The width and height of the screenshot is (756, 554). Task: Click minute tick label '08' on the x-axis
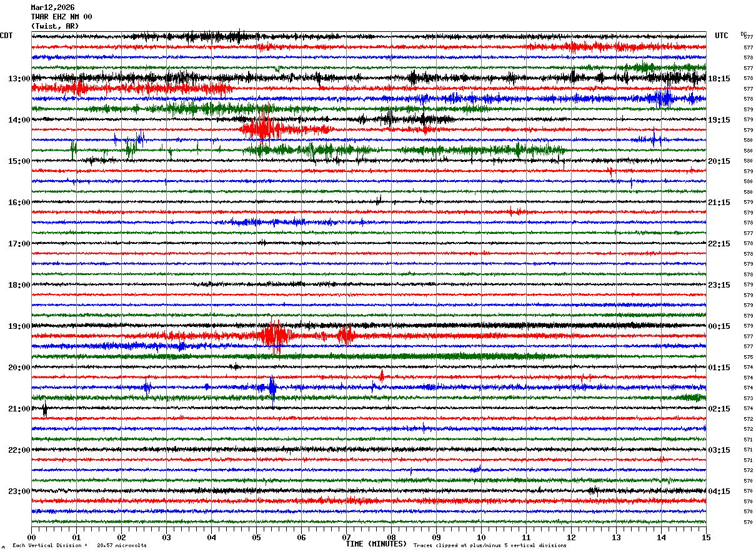(391, 537)
